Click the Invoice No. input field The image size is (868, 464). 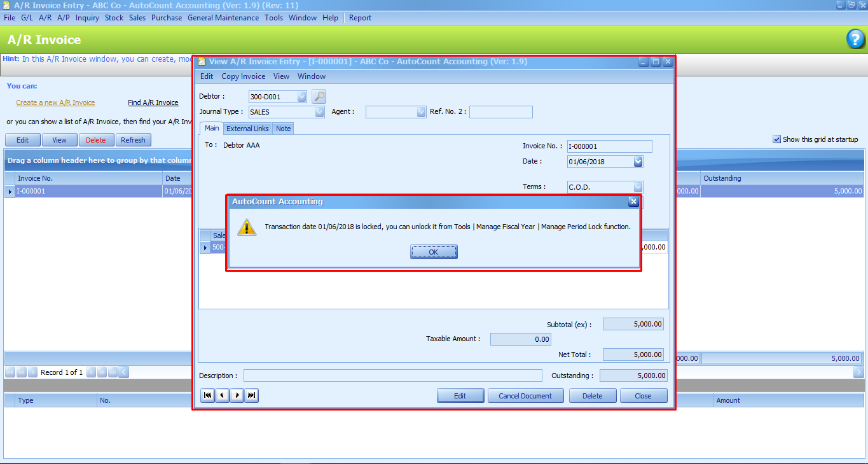(610, 146)
